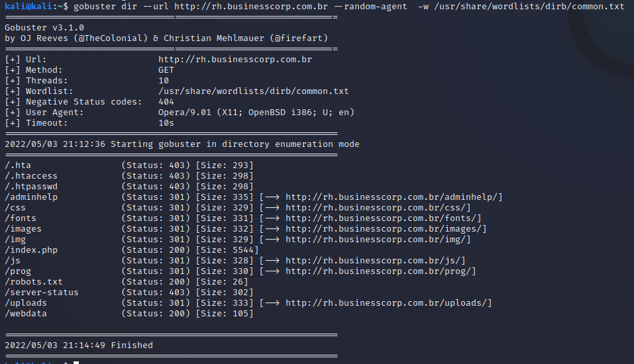This screenshot has width=634, height=364.
Task: Open the css redirect URL
Action: 378,208
